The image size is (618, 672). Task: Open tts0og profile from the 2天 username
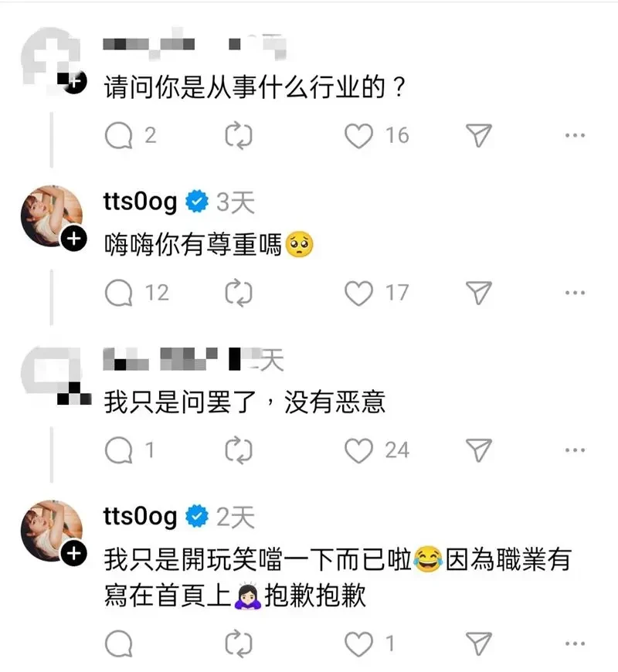click(140, 516)
